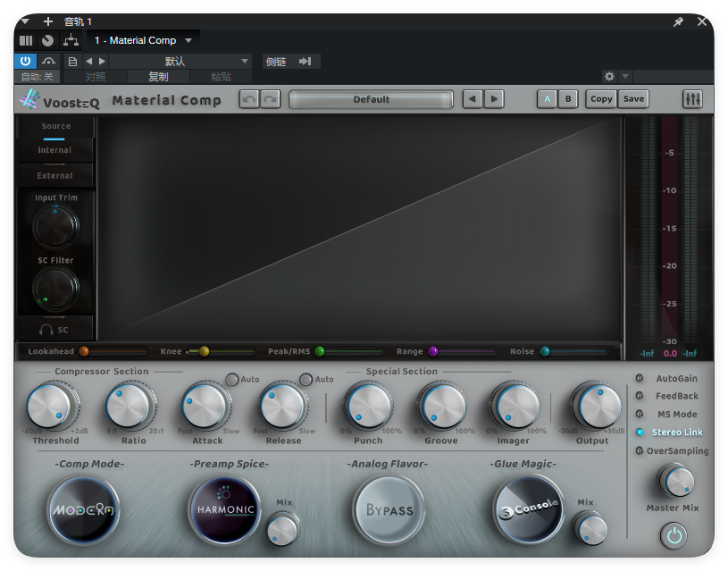Open the mixer sliders settings icon

tap(692, 99)
